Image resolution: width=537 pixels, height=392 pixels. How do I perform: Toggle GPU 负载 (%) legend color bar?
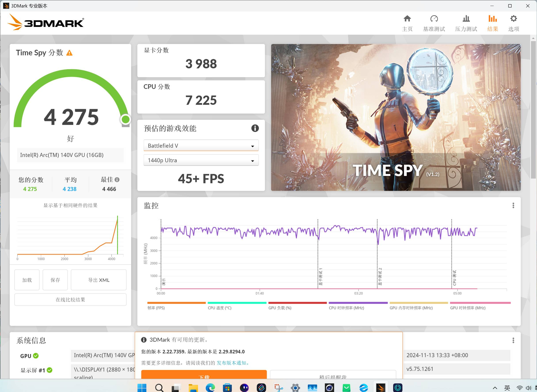(x=298, y=303)
